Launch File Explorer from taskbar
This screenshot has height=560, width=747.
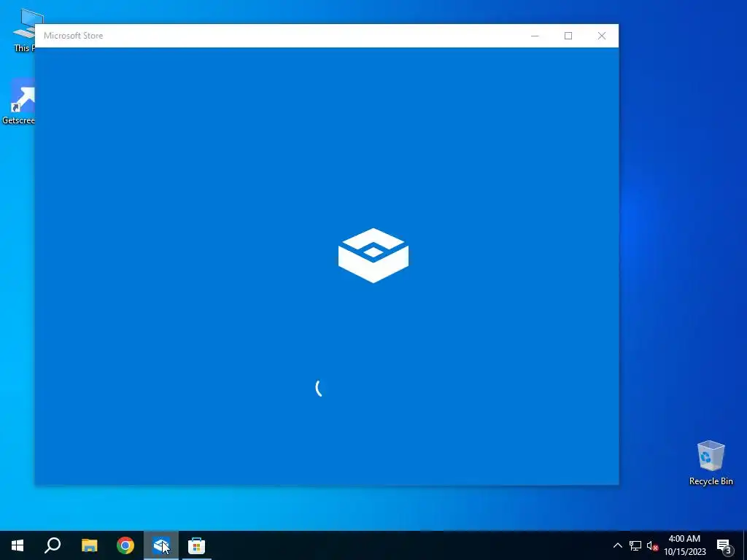(x=89, y=545)
